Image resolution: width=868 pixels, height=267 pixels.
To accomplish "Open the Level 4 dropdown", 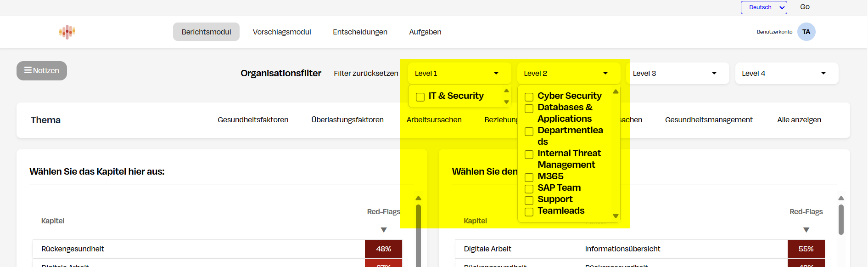I will coord(786,74).
